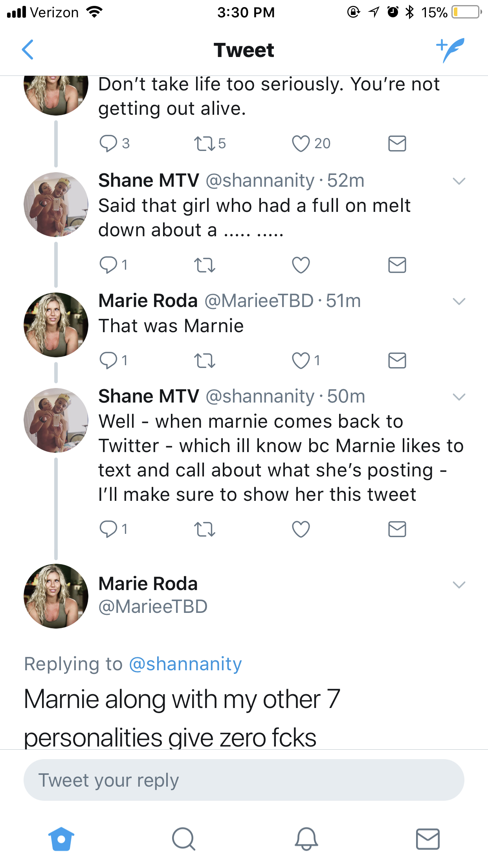The height and width of the screenshot is (868, 488).
Task: Open chevron menu on Marie Roda's 51m tweet
Action: tap(459, 302)
